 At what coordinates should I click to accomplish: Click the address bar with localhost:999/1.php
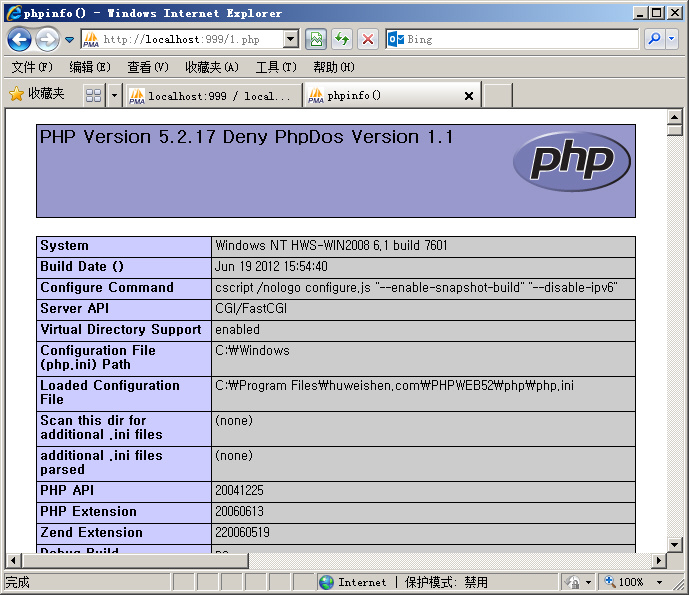pos(181,40)
